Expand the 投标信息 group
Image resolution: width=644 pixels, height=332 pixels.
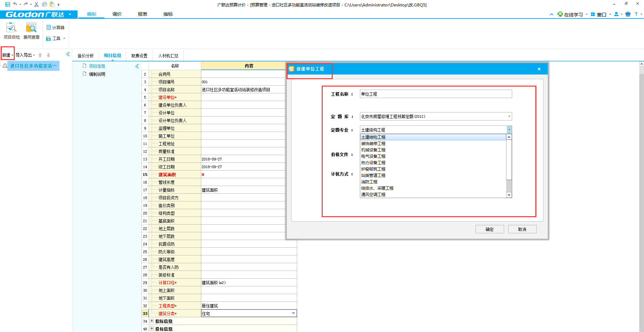[x=152, y=329]
